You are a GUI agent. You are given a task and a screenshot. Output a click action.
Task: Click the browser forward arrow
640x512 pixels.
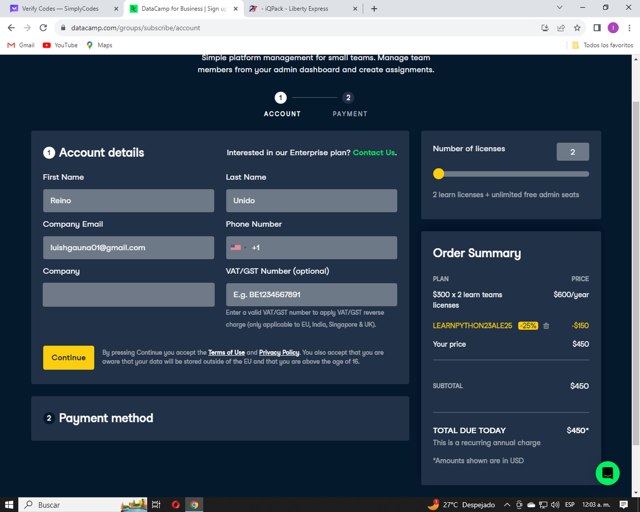[x=27, y=28]
